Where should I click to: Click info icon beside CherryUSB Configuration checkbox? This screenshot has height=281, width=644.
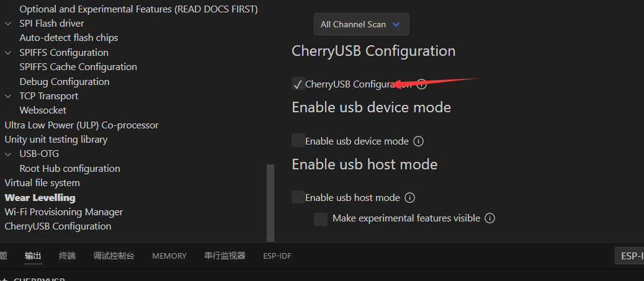[421, 84]
